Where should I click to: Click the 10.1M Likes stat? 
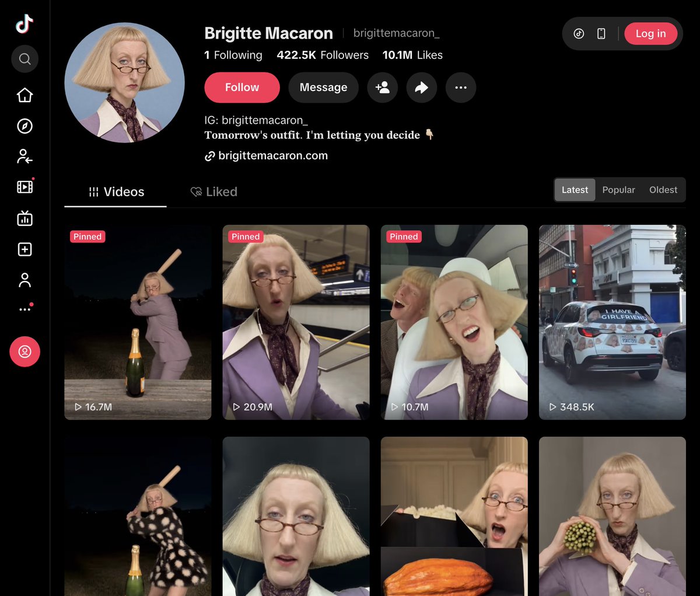tap(412, 55)
